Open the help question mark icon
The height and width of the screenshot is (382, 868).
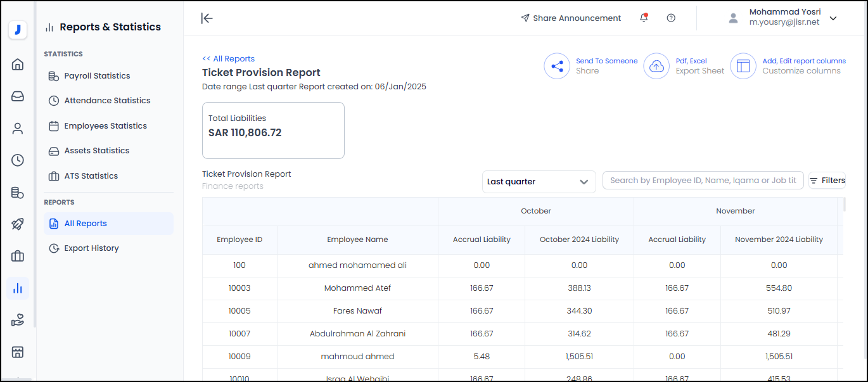[671, 18]
